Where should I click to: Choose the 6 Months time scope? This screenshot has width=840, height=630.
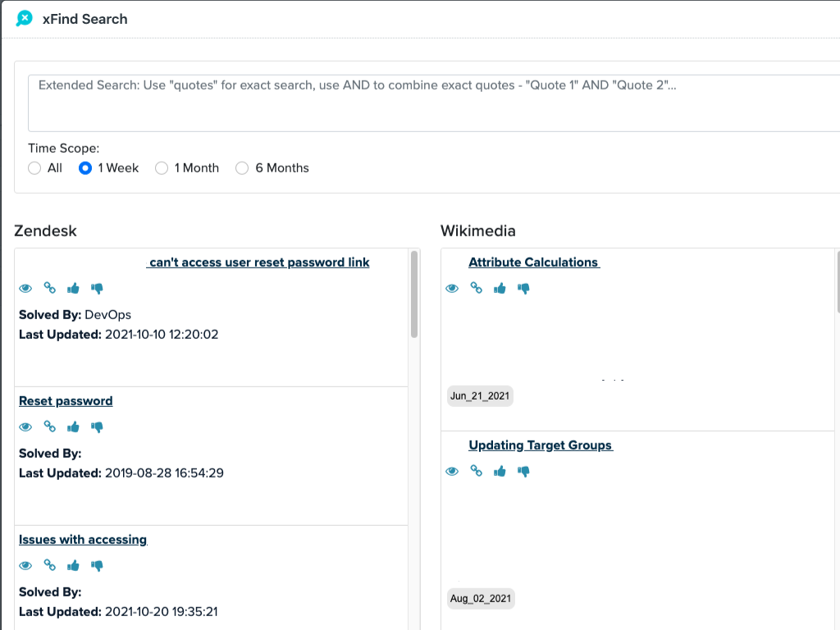click(x=242, y=168)
